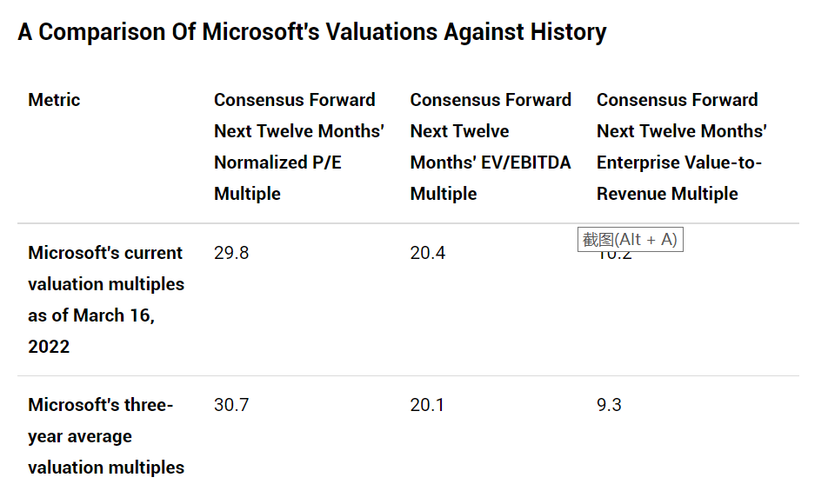Click the "Microsoft's three-" row label text
This screenshot has height=504, width=828.
101,405
